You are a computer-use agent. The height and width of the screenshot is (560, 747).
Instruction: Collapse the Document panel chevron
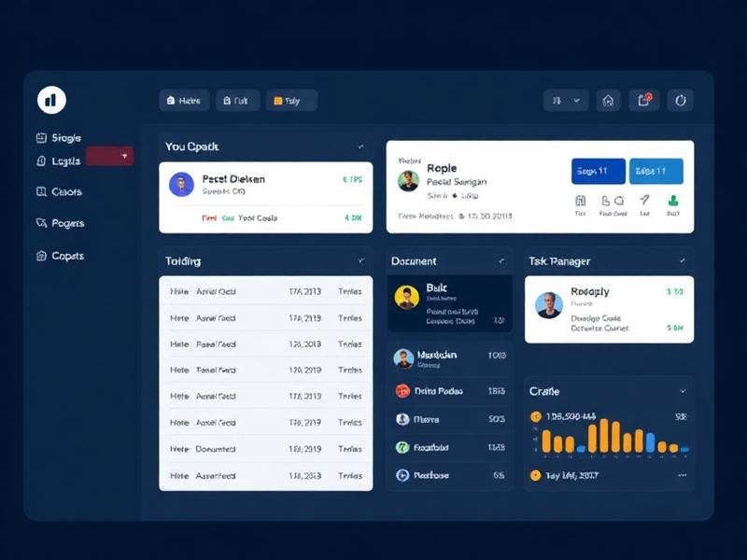pyautogui.click(x=501, y=261)
